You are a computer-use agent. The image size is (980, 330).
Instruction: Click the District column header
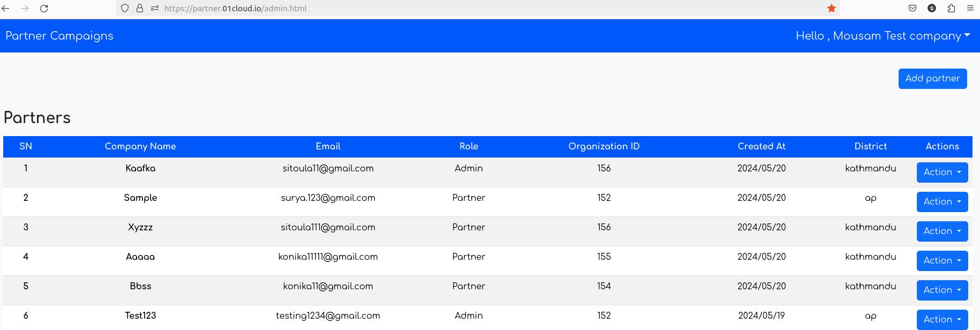[871, 146]
